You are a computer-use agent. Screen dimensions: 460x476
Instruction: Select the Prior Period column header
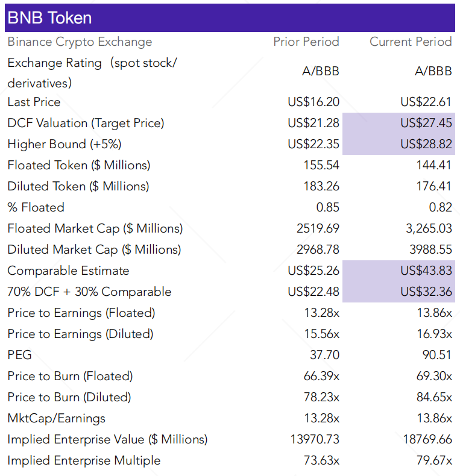pos(306,42)
